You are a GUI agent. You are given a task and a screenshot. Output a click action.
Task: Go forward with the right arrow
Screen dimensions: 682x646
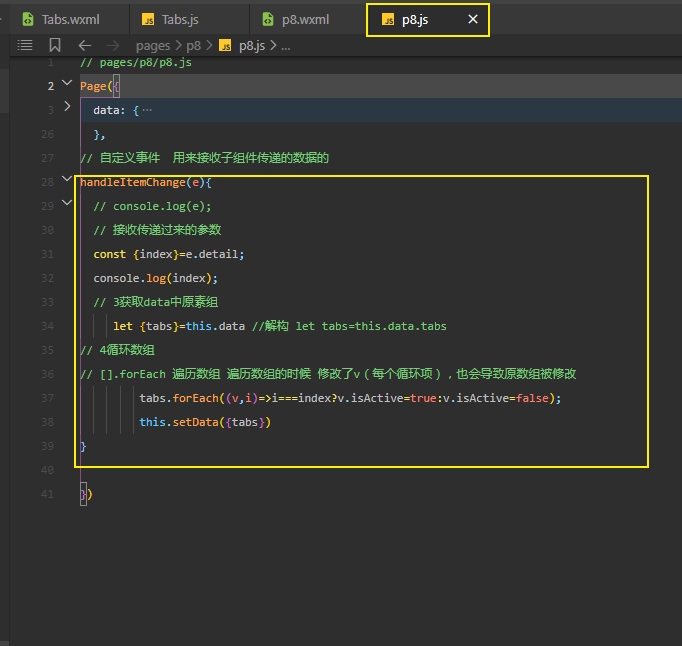click(x=113, y=45)
